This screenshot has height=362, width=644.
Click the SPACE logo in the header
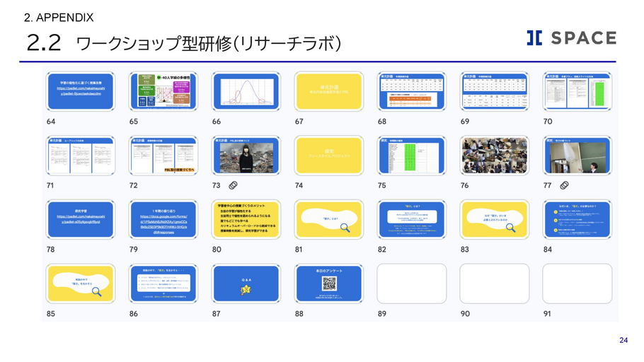tap(571, 38)
